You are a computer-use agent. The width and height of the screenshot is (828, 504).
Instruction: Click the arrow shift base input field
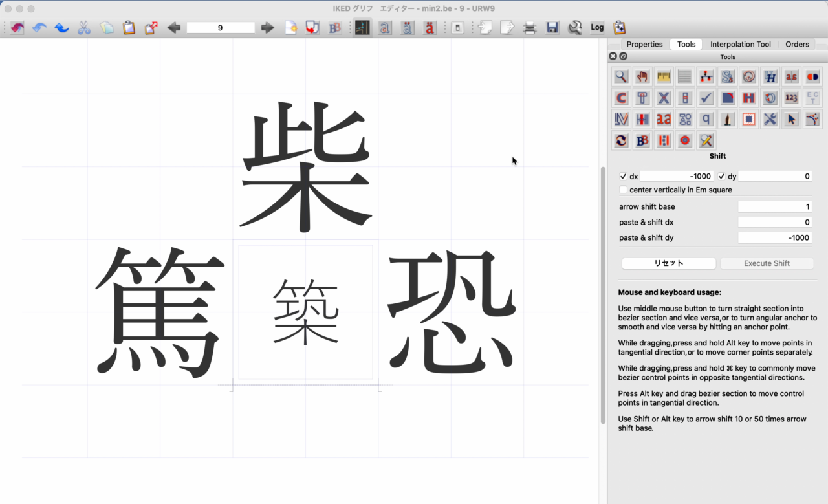point(774,207)
